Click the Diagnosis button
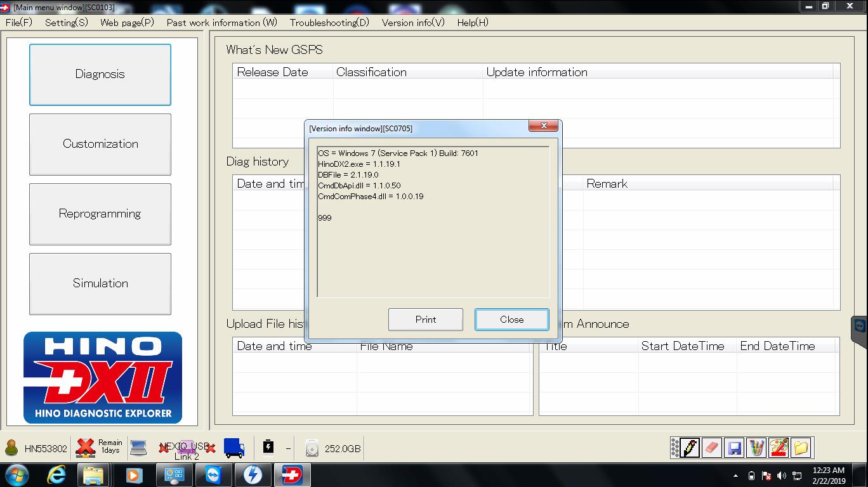Screen dimensions: 868x487 (x=100, y=74)
